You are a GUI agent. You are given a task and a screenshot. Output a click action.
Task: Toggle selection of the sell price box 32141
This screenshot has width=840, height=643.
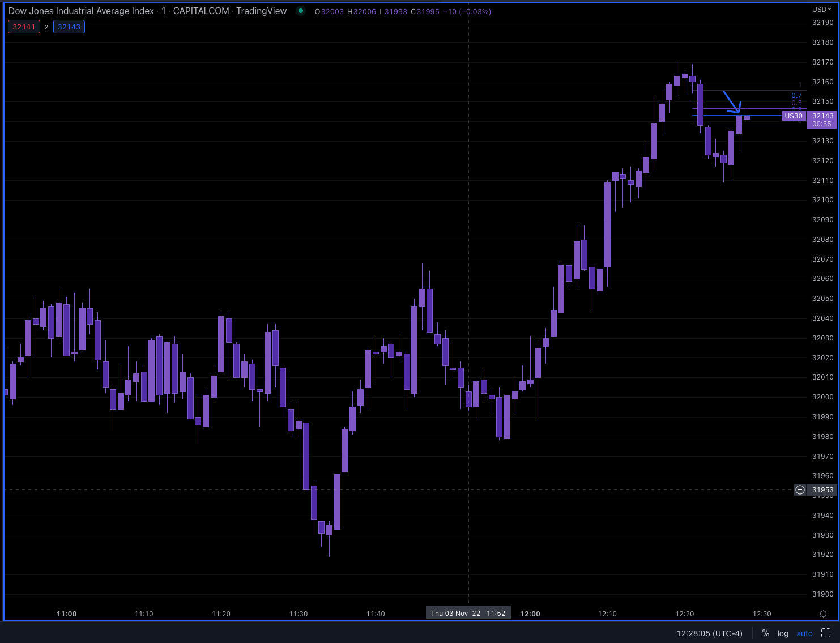pos(24,26)
